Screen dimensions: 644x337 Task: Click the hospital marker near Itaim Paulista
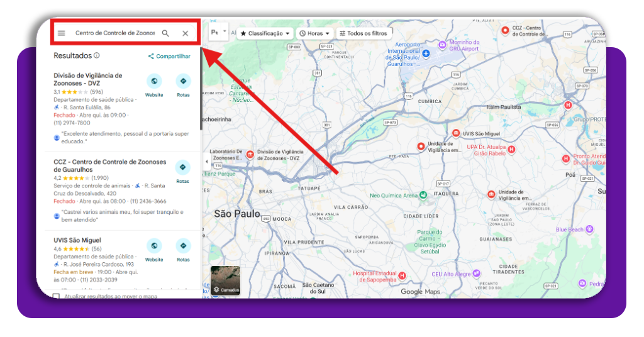tap(568, 105)
